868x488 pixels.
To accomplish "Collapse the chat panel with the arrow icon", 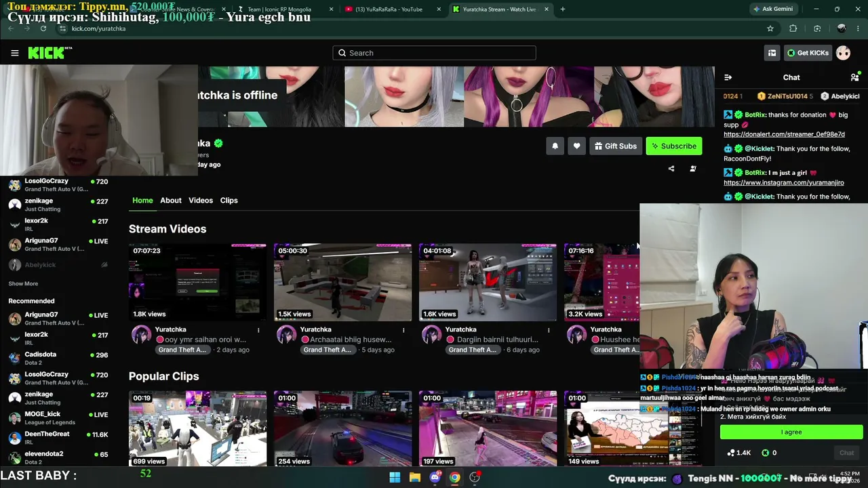I will click(x=728, y=77).
